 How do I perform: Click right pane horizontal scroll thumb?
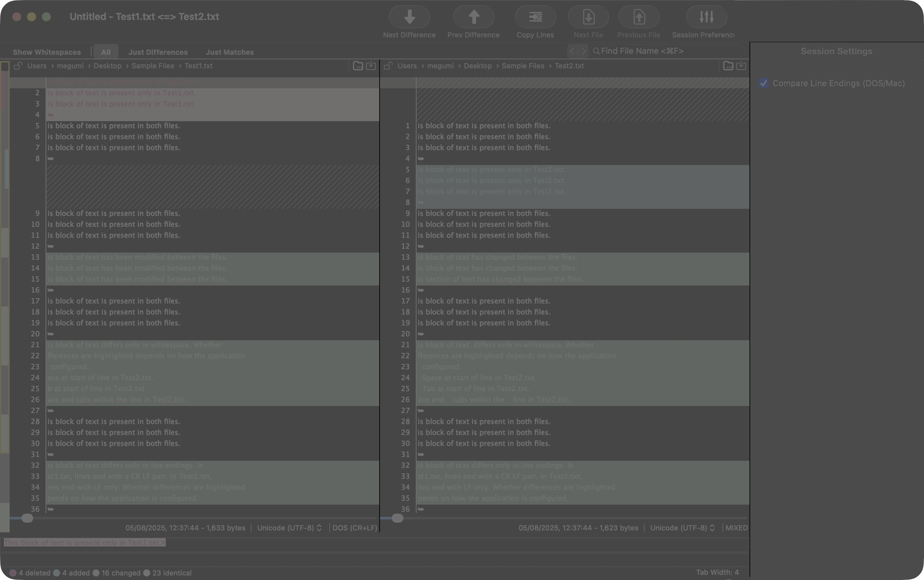pyautogui.click(x=397, y=518)
